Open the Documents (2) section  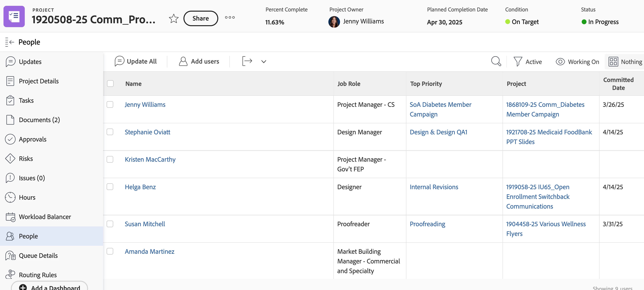coord(39,120)
